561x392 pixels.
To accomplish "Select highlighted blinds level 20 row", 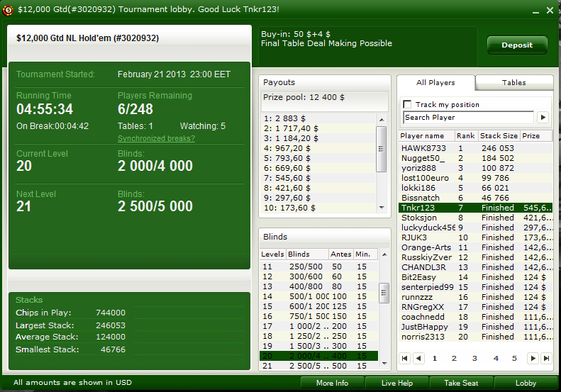I will (x=318, y=356).
